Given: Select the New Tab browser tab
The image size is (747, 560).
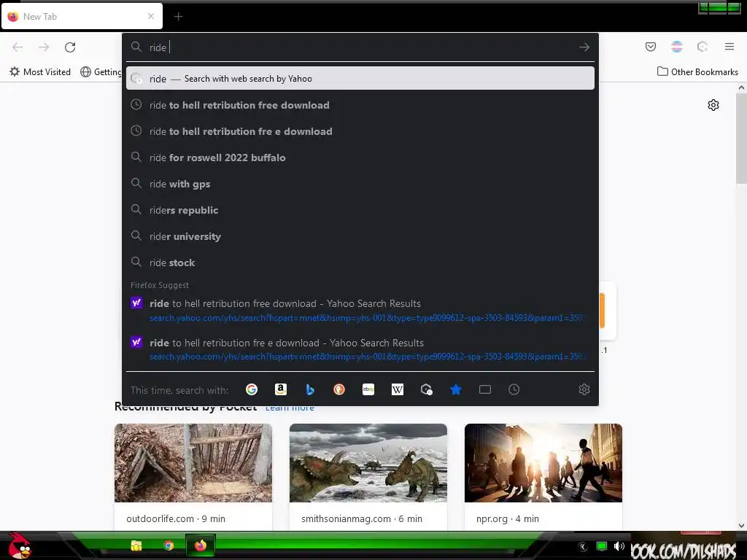Looking at the screenshot, I should 82,17.
